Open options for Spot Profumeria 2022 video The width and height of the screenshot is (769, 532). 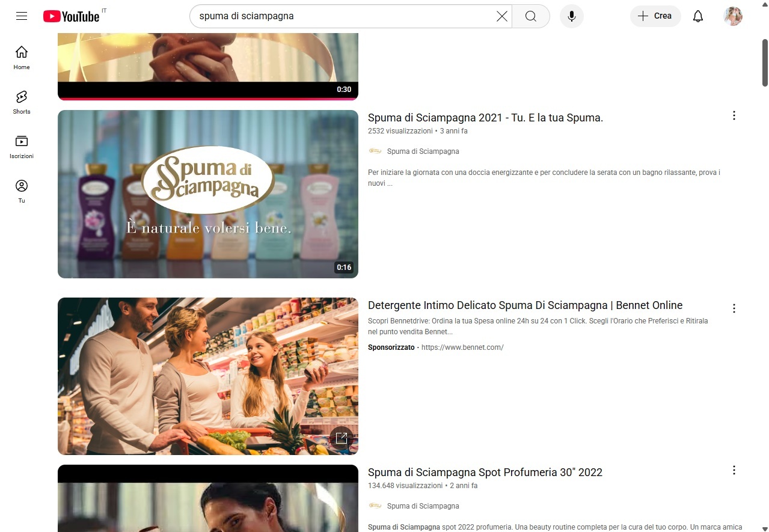click(734, 470)
